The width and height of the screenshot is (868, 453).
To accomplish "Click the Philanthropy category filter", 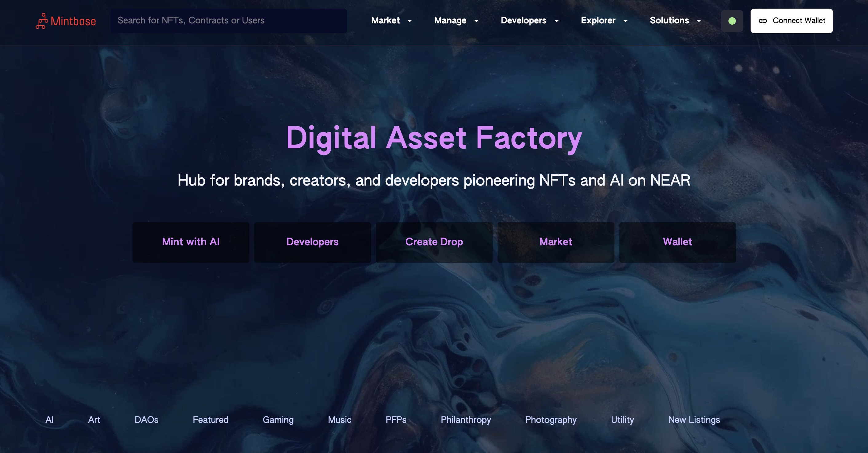I will (x=466, y=420).
